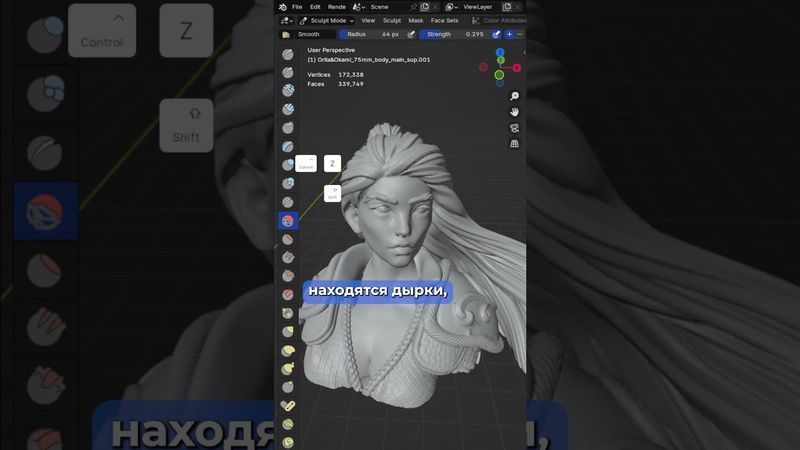
Task: Select the Elastic Deform brush
Action: (288, 350)
